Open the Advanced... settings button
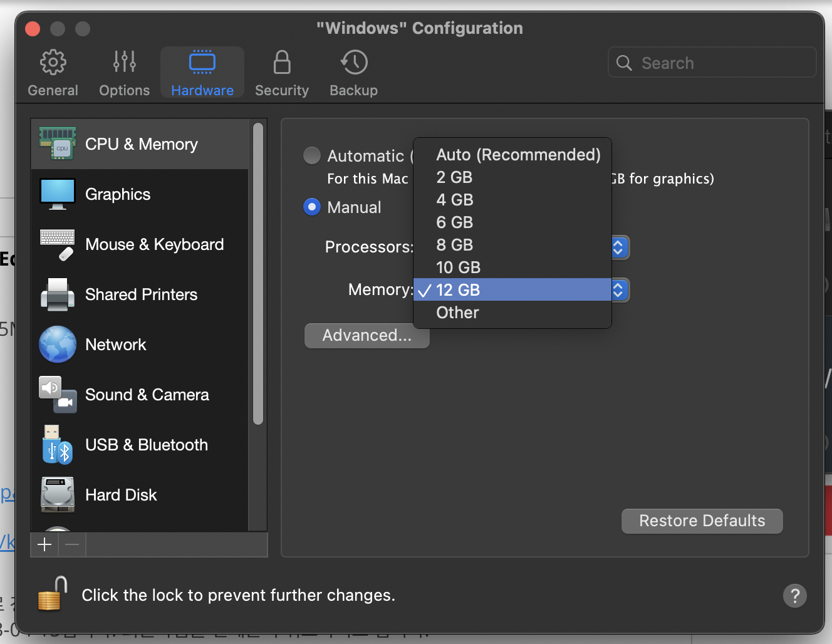 (x=367, y=336)
